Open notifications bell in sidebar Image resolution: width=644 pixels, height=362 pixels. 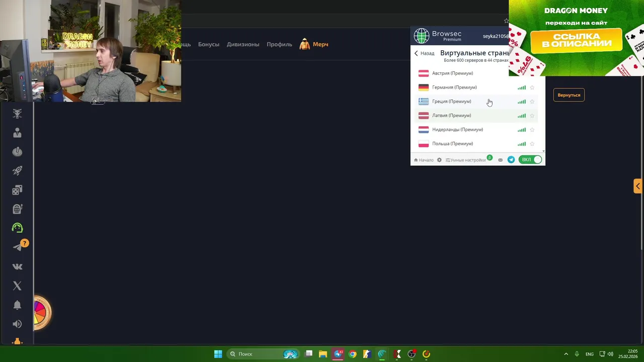click(x=17, y=305)
